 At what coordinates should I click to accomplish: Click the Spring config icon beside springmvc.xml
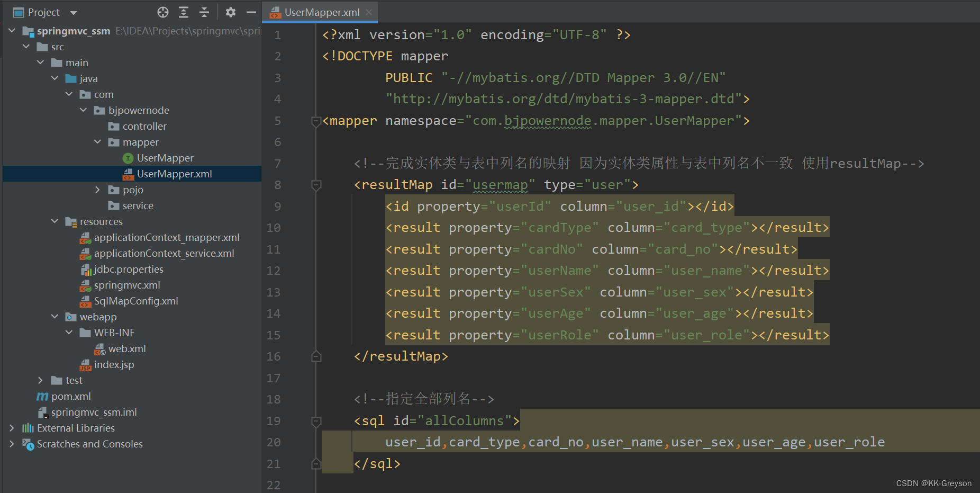[85, 285]
